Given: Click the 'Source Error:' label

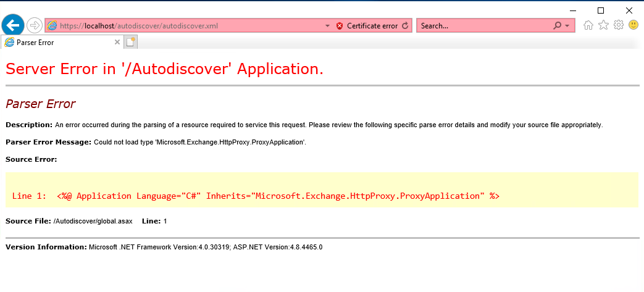Looking at the screenshot, I should coord(31,159).
